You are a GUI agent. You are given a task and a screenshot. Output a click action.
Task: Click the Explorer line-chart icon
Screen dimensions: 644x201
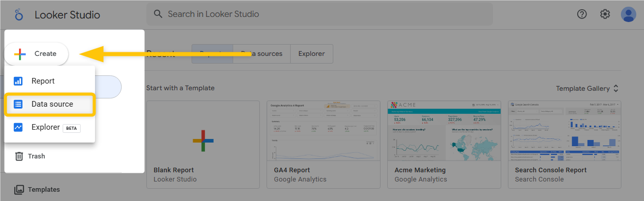point(18,127)
